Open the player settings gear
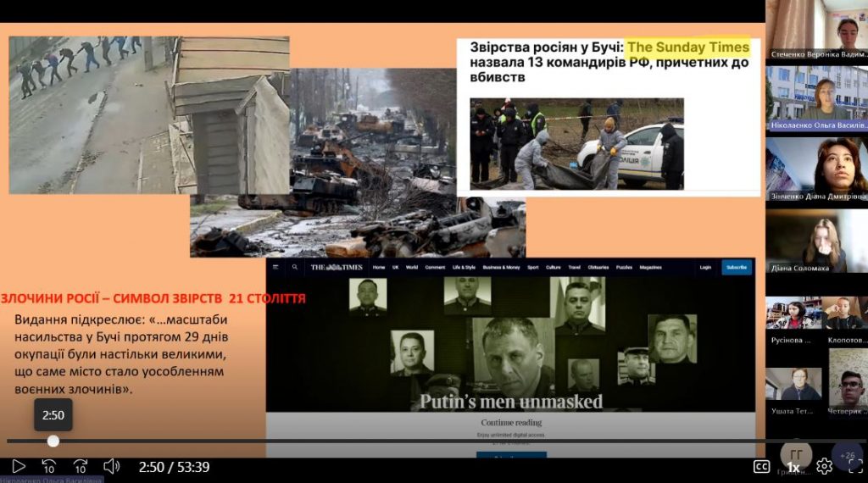 point(824,466)
